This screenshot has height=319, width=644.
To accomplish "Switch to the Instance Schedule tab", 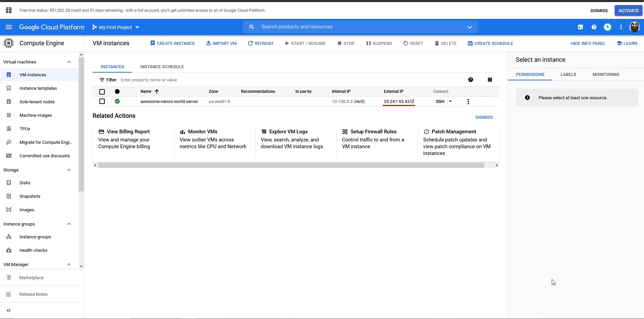I will tap(162, 67).
